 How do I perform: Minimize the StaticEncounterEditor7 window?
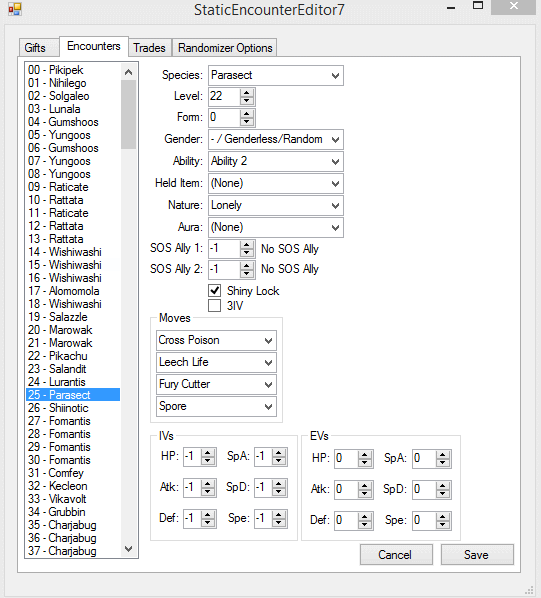point(451,7)
